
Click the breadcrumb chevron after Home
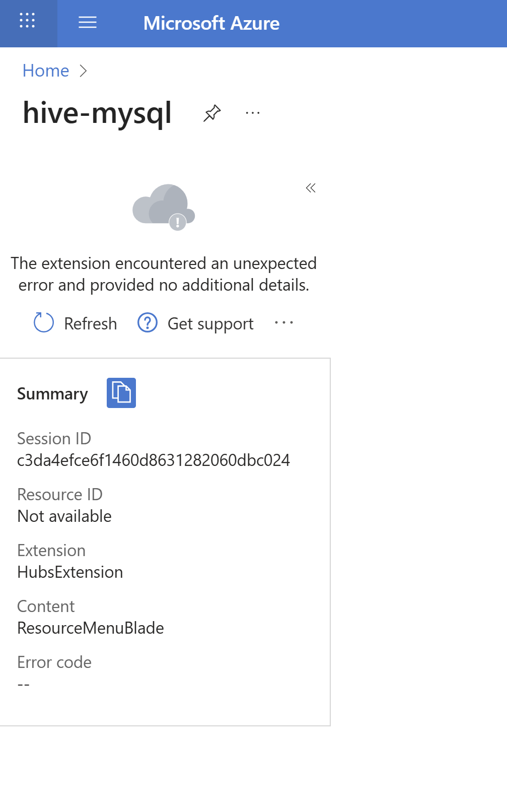point(84,71)
